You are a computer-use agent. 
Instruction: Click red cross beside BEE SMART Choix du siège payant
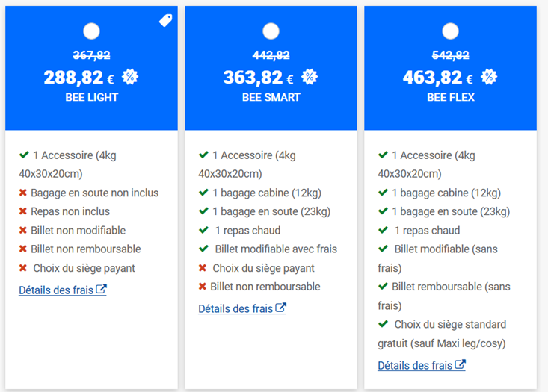point(203,268)
